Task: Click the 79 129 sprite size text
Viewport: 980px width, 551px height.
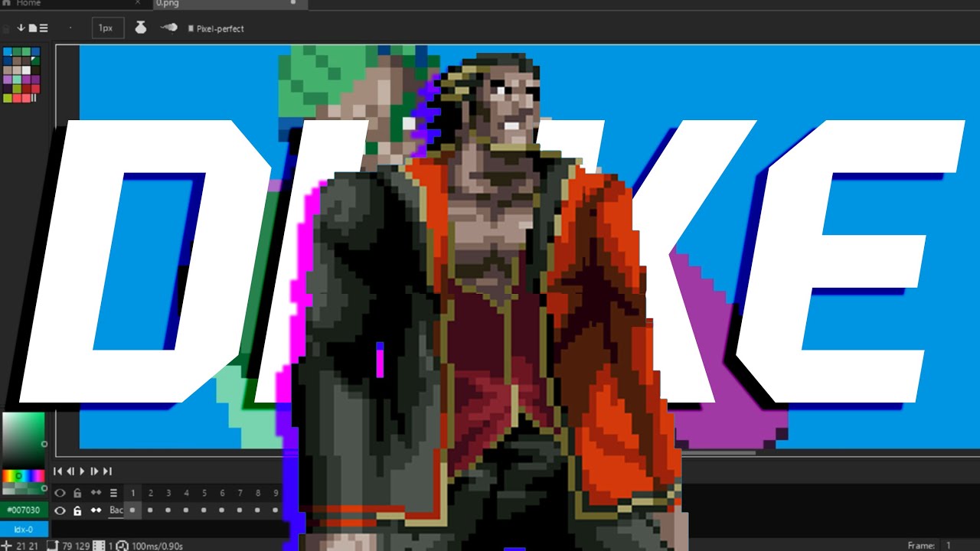Action: tap(76, 546)
